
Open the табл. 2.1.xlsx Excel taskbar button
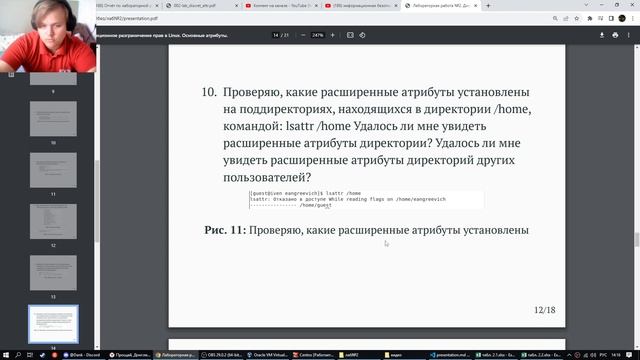point(496,355)
